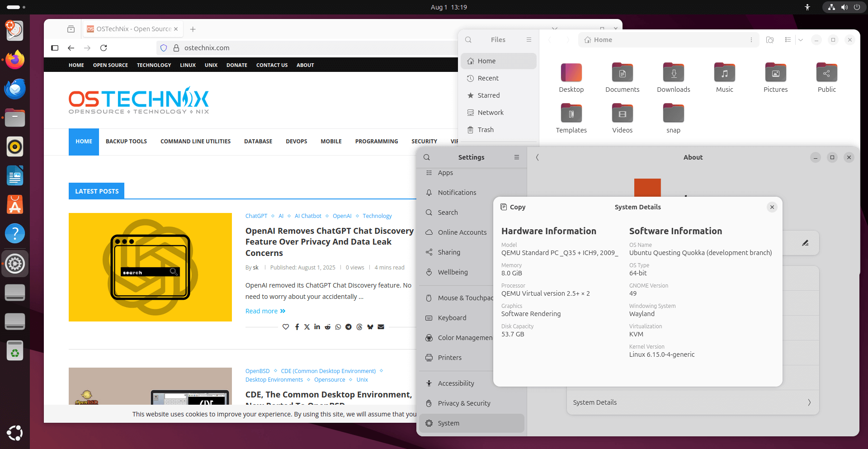Share the article on Reddit
The height and width of the screenshot is (449, 868).
click(x=327, y=326)
